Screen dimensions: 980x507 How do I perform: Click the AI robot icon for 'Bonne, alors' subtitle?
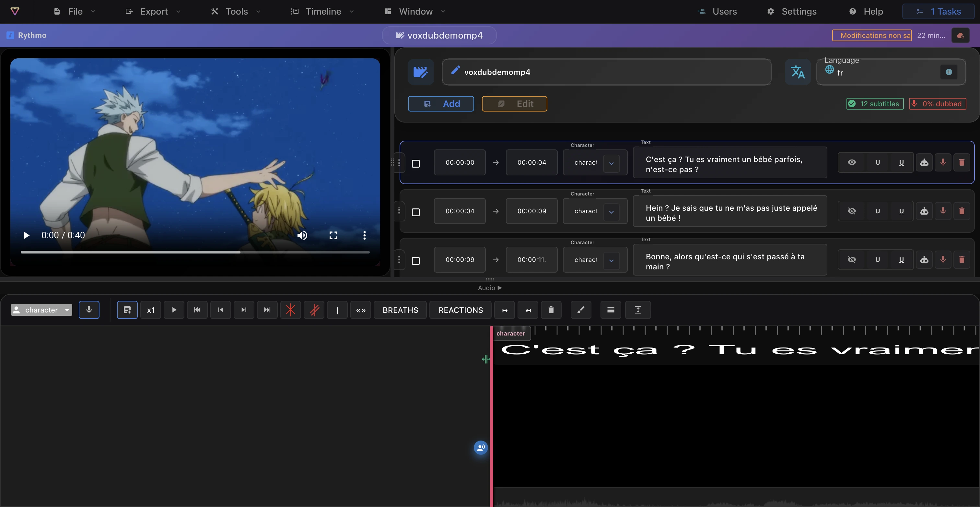[x=924, y=260]
